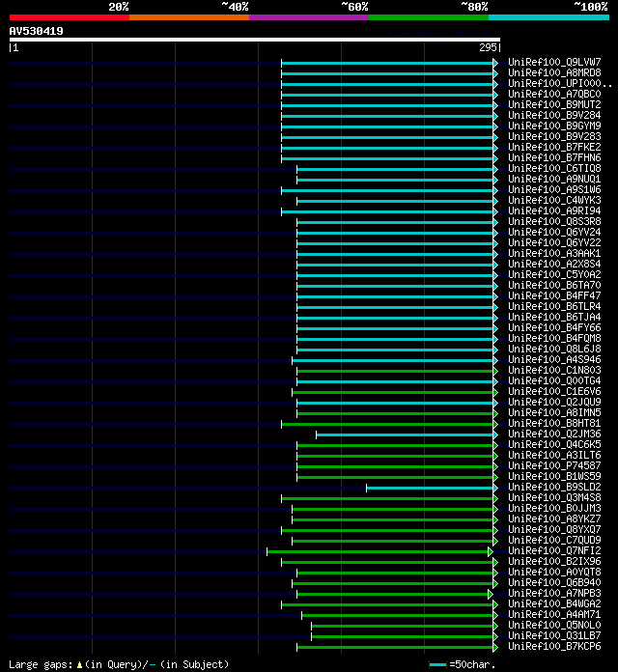Select hit label UniRef100_B9SLD2
The width and height of the screenshot is (618, 672).
(x=554, y=487)
